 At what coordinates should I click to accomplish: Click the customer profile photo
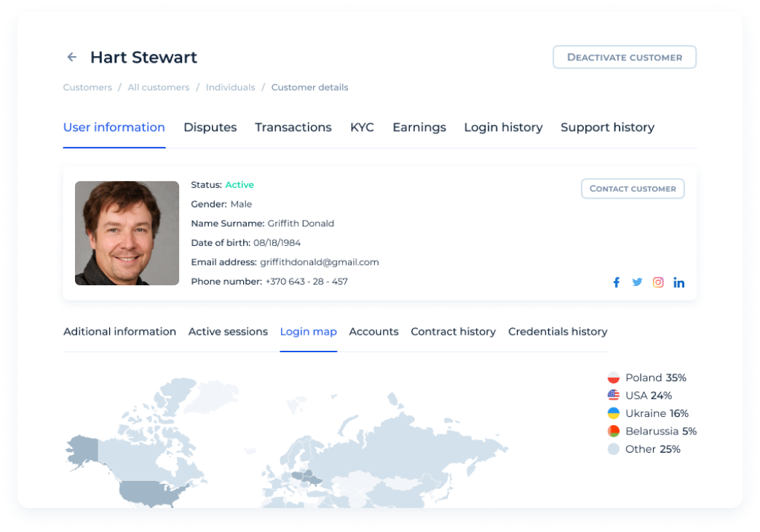coord(127,233)
